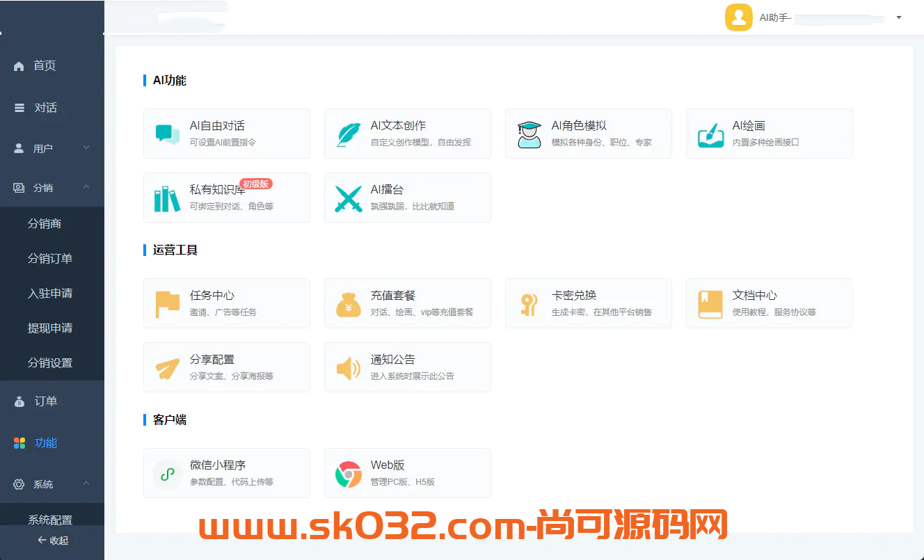
Task: Click '孰强孰弱，比比就知道' description text
Action: pyautogui.click(x=413, y=207)
